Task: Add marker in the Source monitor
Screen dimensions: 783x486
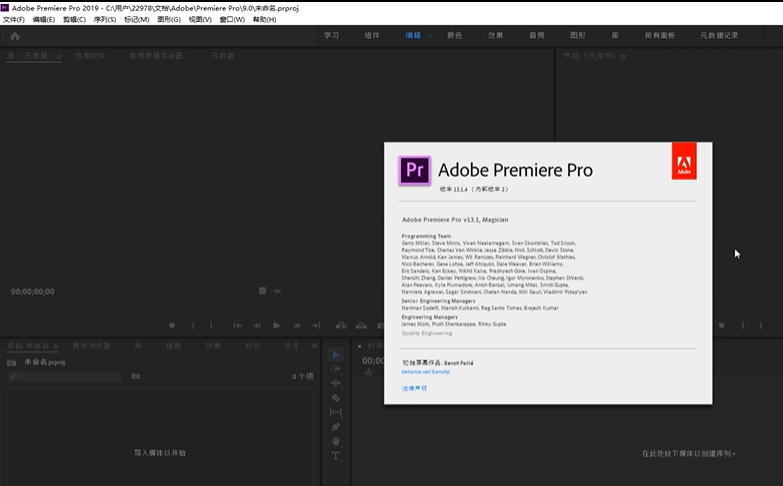Action: pyautogui.click(x=172, y=325)
